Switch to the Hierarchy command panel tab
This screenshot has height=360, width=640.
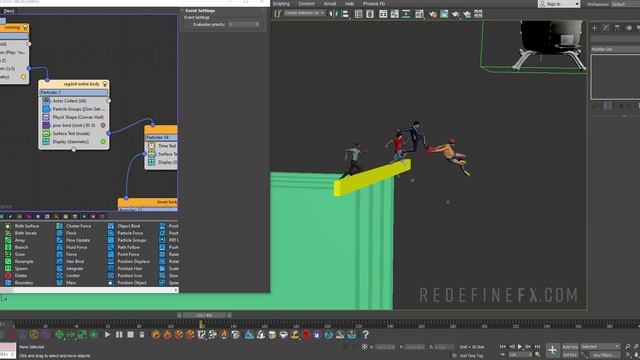click(618, 28)
